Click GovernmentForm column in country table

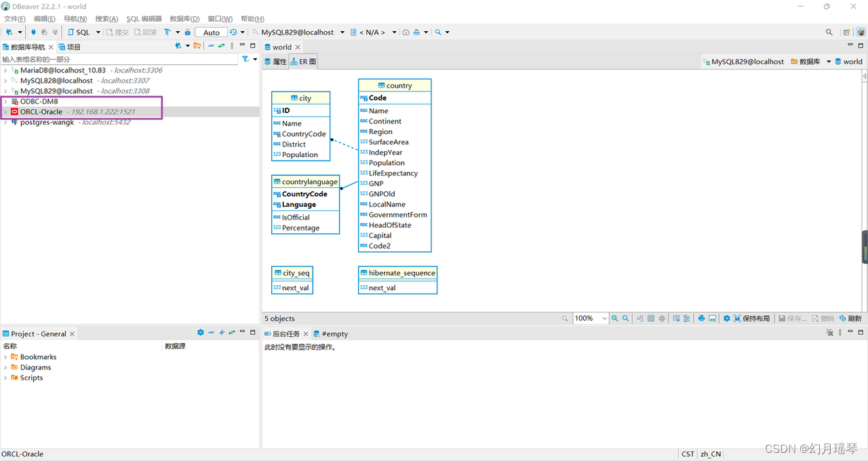(x=397, y=214)
